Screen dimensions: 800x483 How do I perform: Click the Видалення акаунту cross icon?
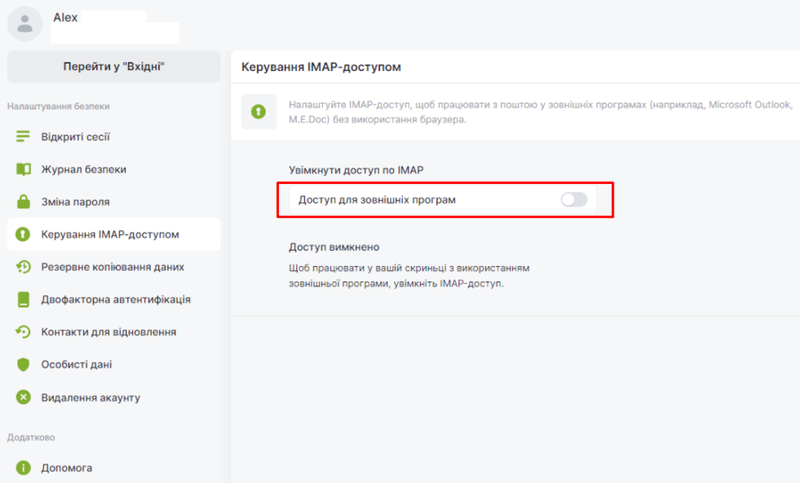(x=24, y=397)
